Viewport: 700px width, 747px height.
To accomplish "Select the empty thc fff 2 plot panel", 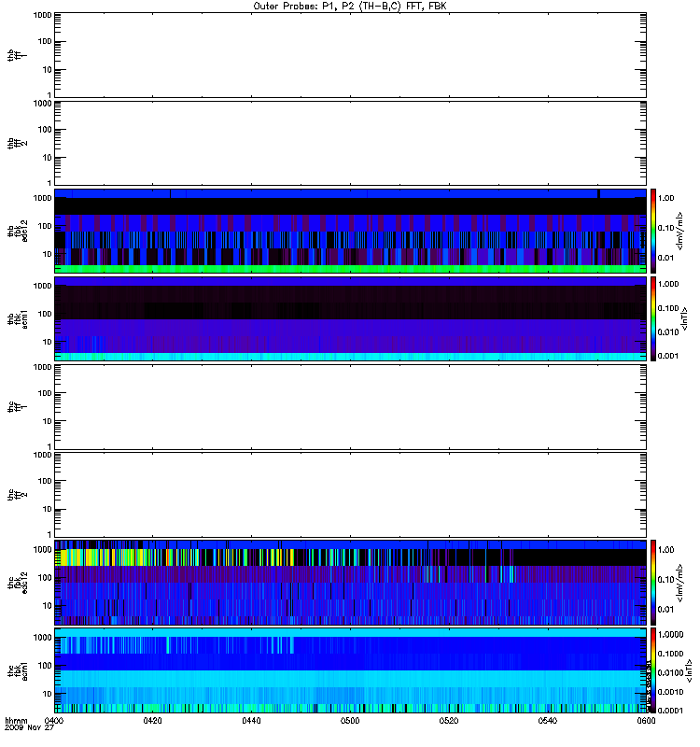I will click(x=350, y=495).
